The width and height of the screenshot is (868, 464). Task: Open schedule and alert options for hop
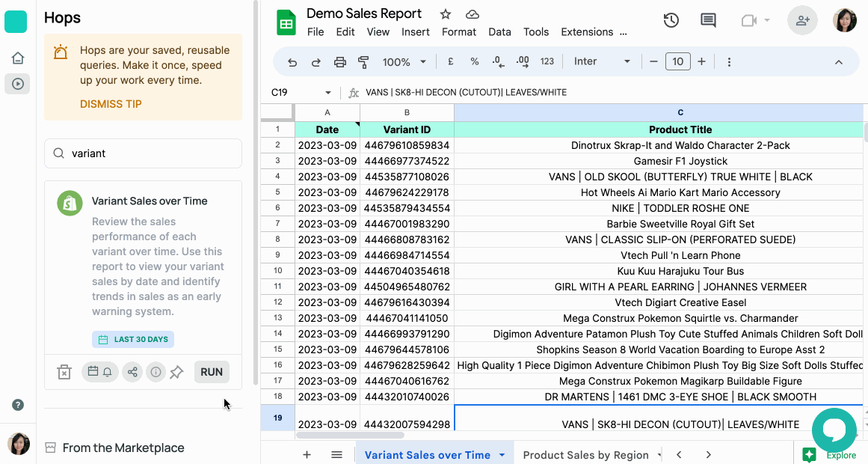point(100,372)
